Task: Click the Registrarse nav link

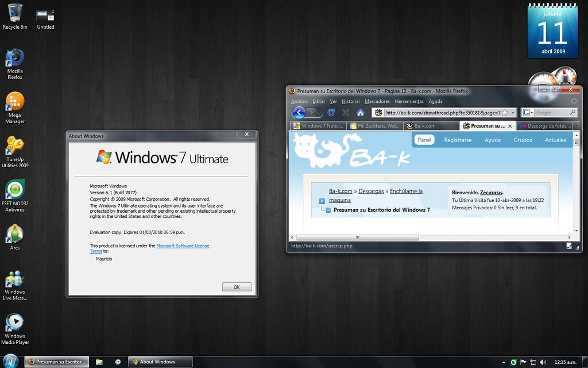Action: click(x=458, y=140)
